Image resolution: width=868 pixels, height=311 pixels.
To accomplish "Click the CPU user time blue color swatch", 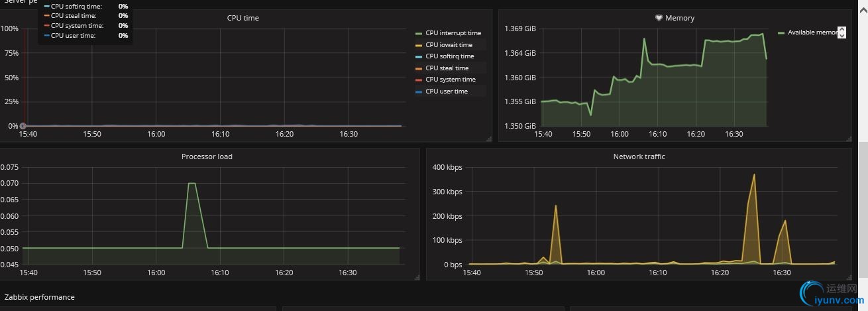I will point(419,92).
